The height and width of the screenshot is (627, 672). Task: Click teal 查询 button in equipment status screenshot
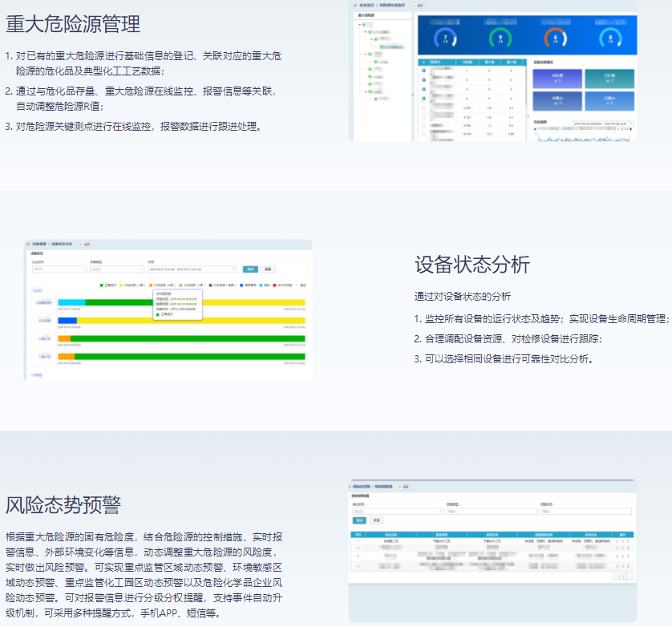click(250, 269)
